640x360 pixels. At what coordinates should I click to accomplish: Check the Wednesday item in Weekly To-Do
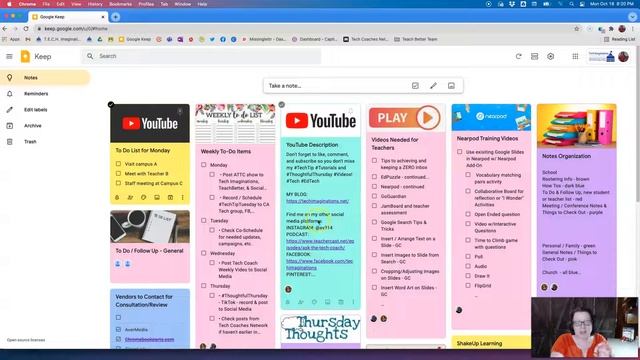click(204, 253)
